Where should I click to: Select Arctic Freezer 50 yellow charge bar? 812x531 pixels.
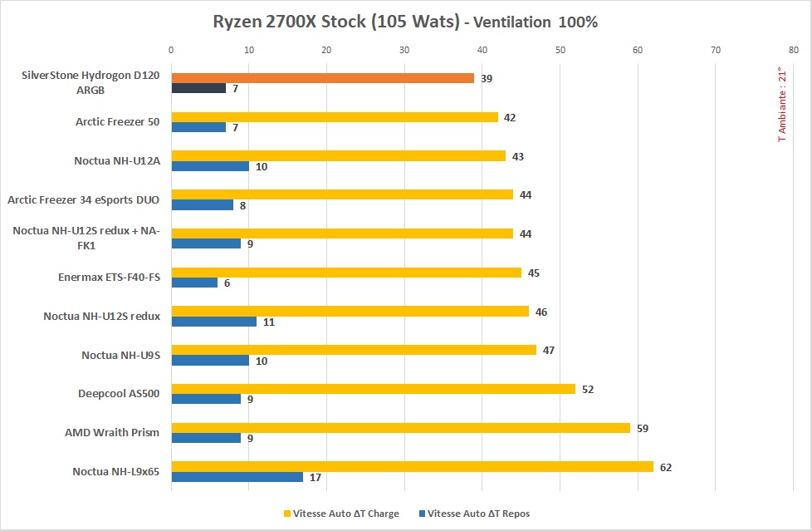coord(335,117)
